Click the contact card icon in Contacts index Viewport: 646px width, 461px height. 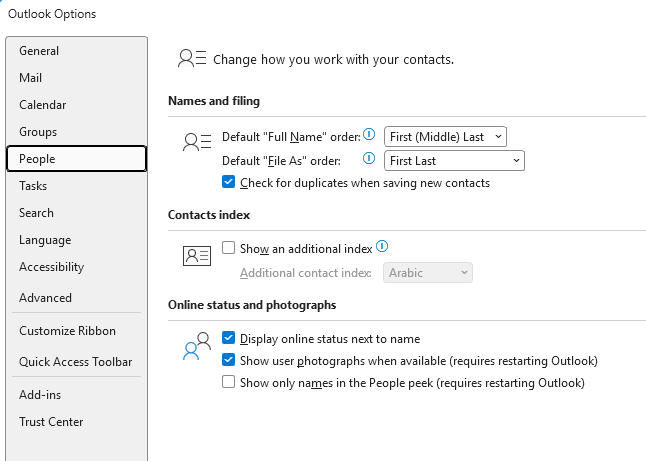[197, 256]
